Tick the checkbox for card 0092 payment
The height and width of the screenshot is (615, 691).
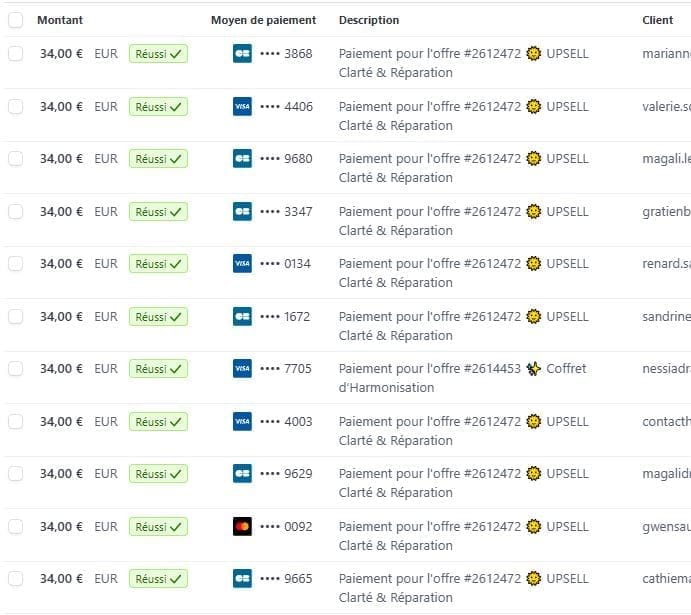[x=15, y=526]
